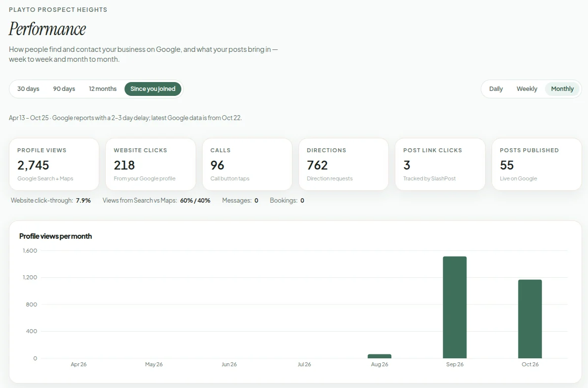Click the Messages: 0 entry
Viewport: 588px width, 388px height.
pyautogui.click(x=240, y=200)
